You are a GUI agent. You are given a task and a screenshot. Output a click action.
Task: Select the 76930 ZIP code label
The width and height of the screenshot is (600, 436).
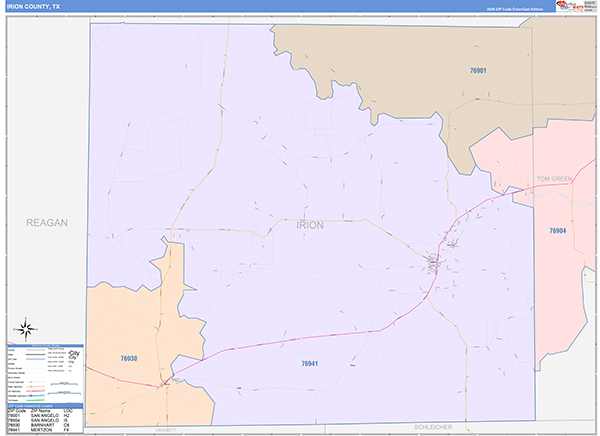coord(129,358)
